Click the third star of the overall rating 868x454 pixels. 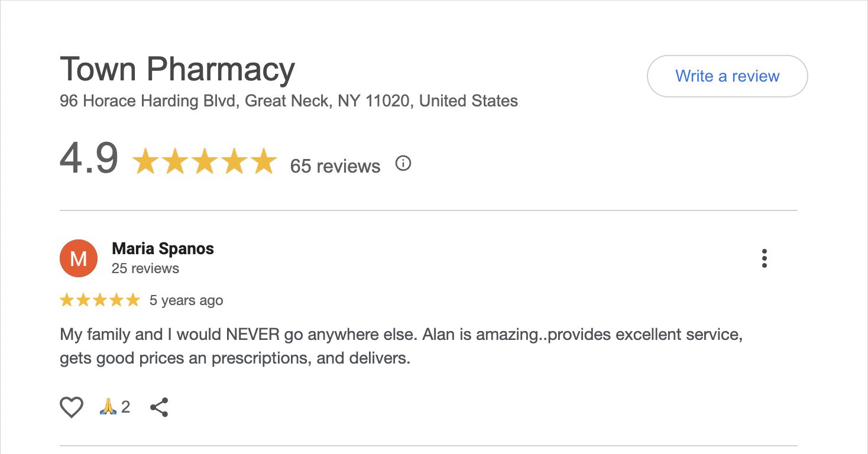coord(204,162)
